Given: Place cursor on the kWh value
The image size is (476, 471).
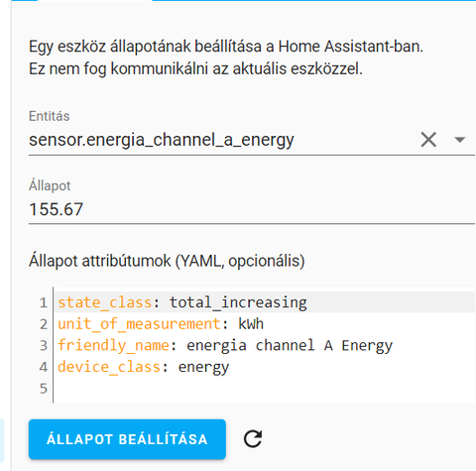Looking at the screenshot, I should [x=251, y=324].
